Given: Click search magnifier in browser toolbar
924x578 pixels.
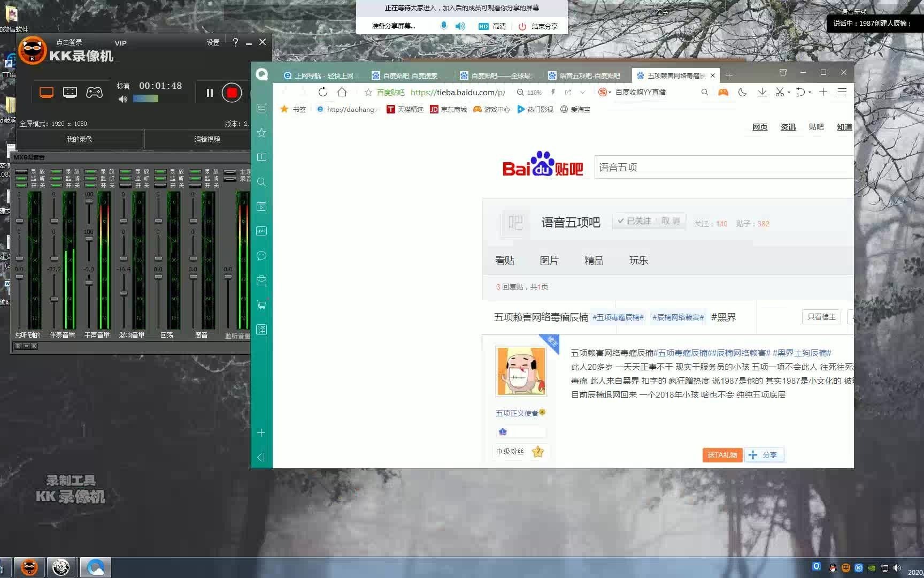Looking at the screenshot, I should pyautogui.click(x=705, y=92).
